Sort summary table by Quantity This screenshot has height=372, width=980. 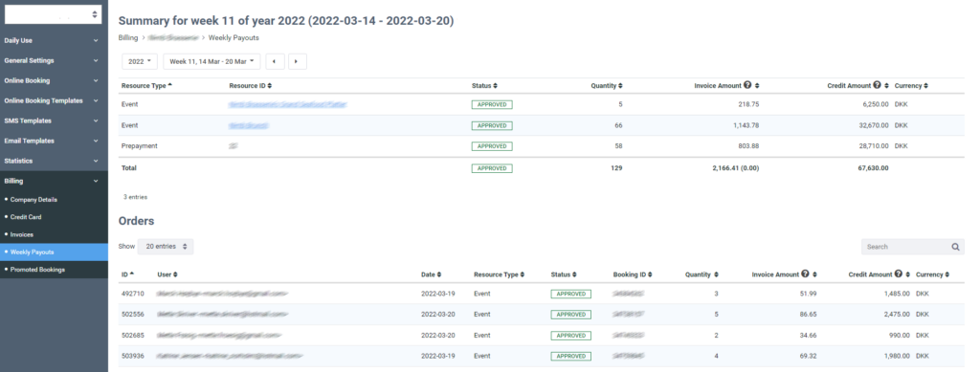point(606,85)
